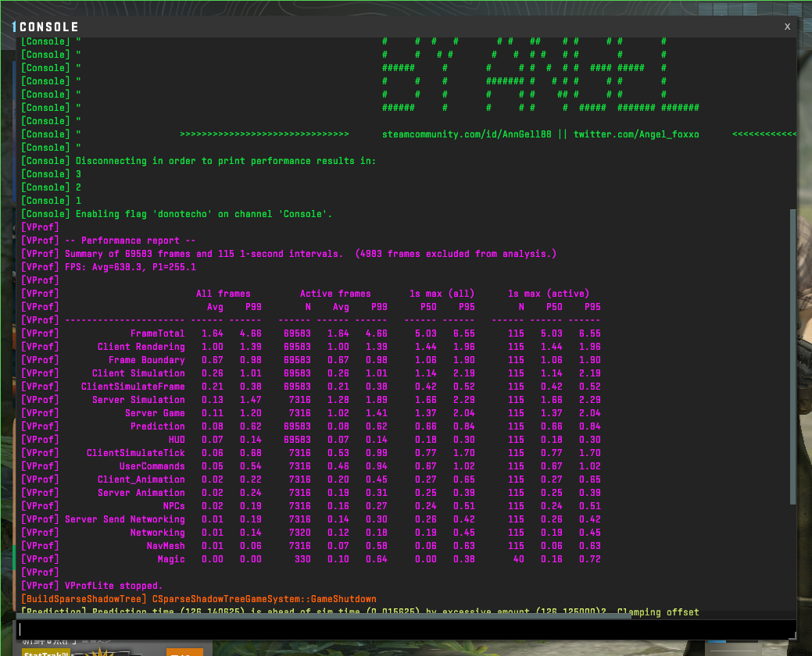
Task: Click the Client Rendering row label
Action: click(x=141, y=347)
